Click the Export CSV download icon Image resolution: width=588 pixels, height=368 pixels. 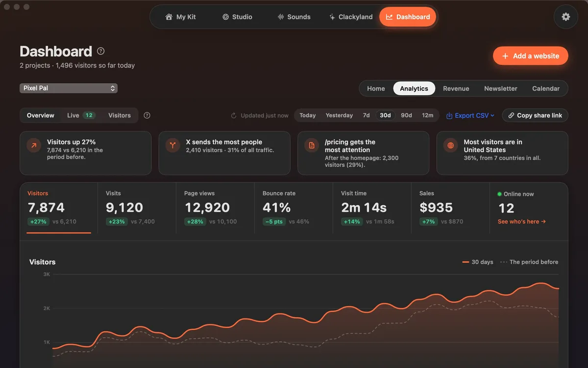(449, 115)
